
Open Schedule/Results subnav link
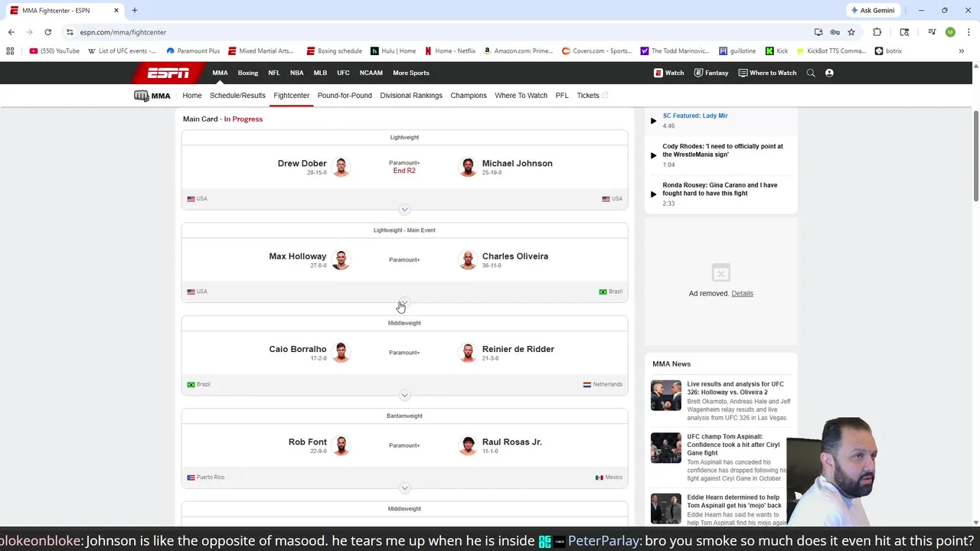(x=237, y=96)
